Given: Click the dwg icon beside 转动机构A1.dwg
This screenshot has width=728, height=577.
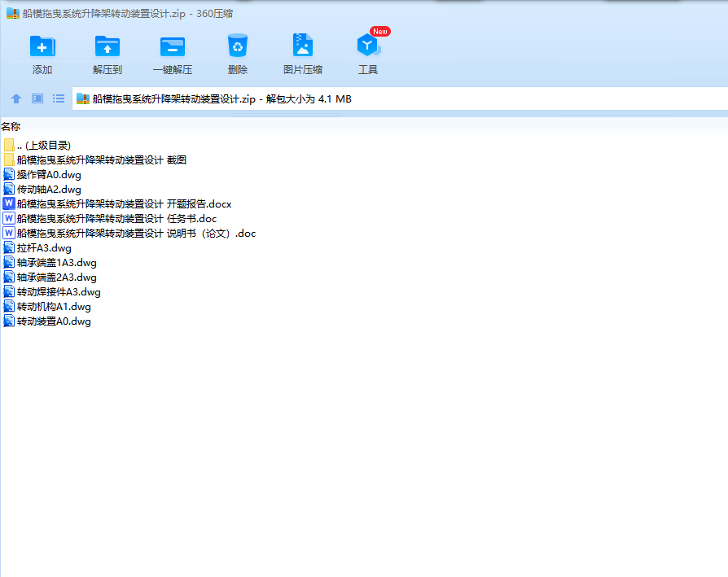Looking at the screenshot, I should (x=9, y=307).
